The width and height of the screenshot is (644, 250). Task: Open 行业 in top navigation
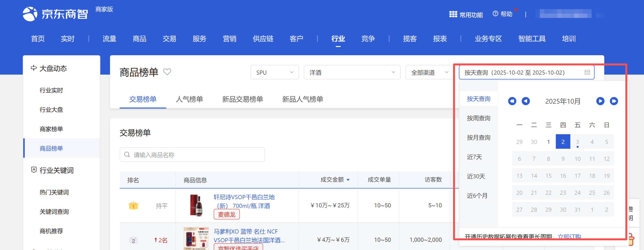338,39
